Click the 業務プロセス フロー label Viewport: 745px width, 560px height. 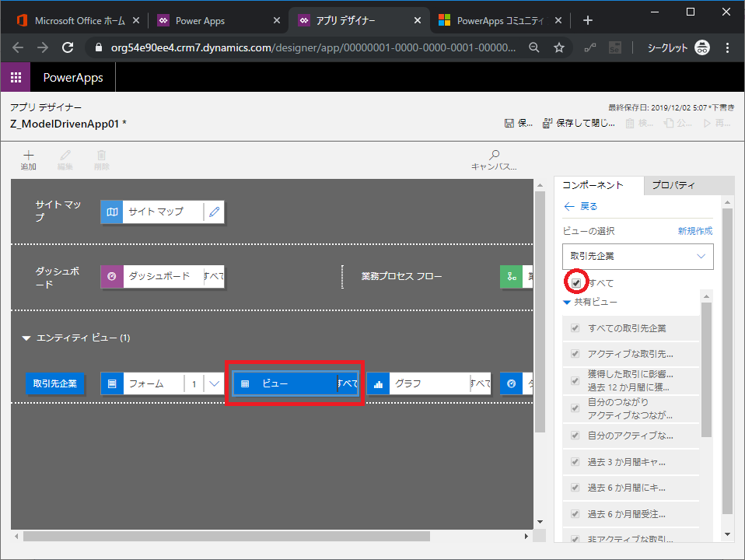click(401, 276)
